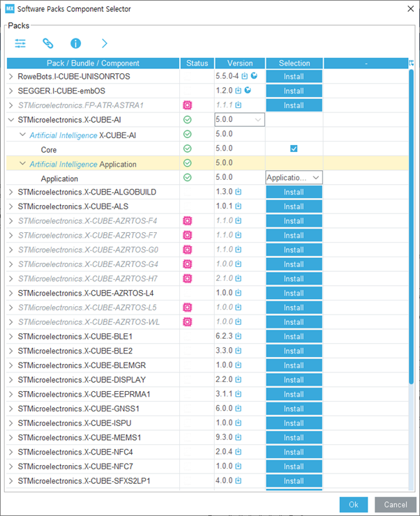Screen dimensions: 420x516
Task: Click green check status icon for X-CUBE-AI pack
Action: (x=187, y=120)
